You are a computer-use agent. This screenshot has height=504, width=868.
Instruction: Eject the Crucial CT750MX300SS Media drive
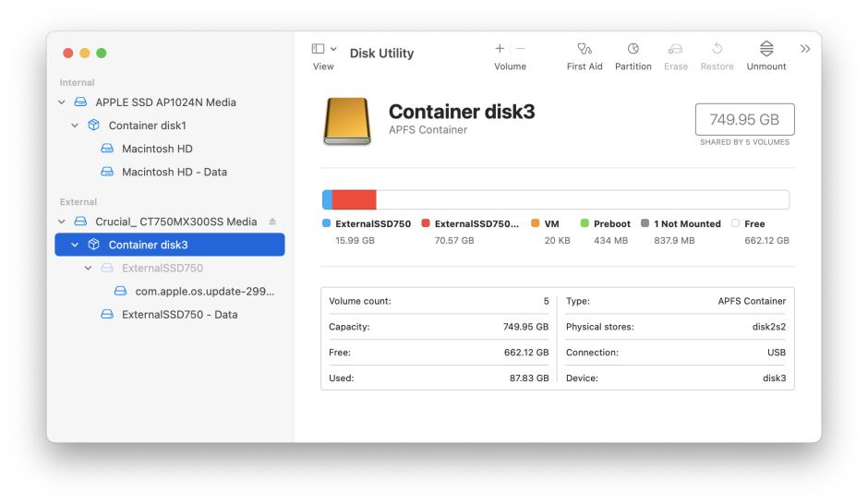[272, 222]
